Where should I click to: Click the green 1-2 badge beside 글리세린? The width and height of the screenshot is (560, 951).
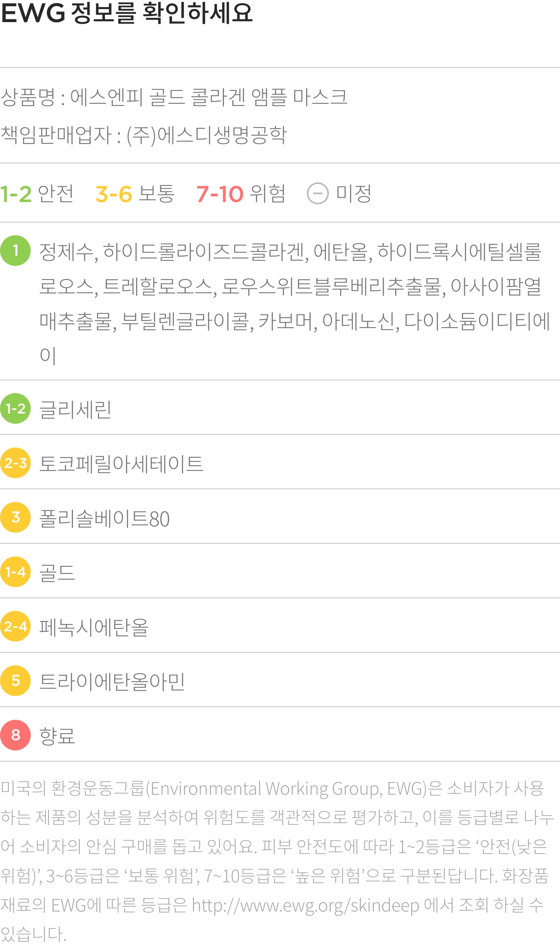[15, 408]
